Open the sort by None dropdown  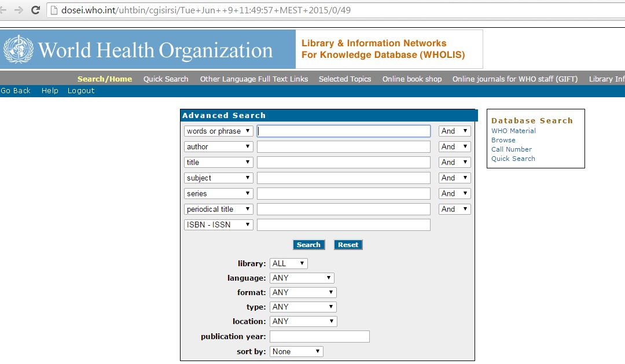(296, 352)
